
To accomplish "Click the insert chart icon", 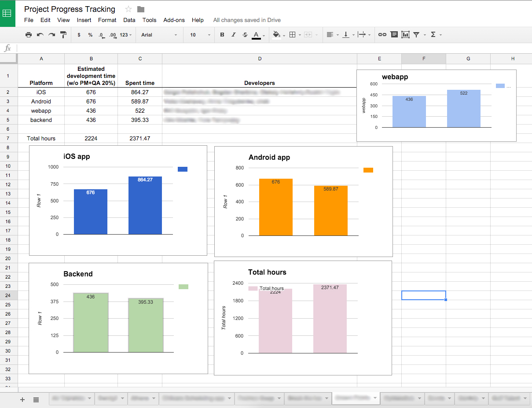I will click(x=405, y=35).
